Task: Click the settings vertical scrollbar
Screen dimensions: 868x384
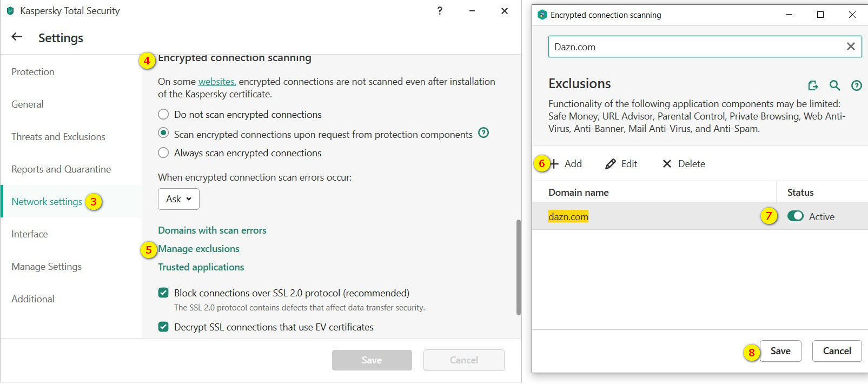Action: point(518,267)
